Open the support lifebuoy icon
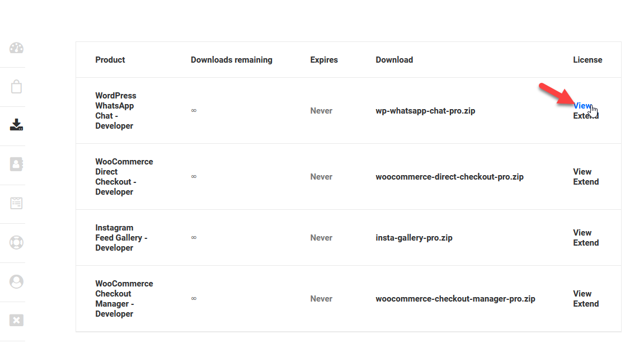Image resolution: width=644 pixels, height=362 pixels. (16, 242)
